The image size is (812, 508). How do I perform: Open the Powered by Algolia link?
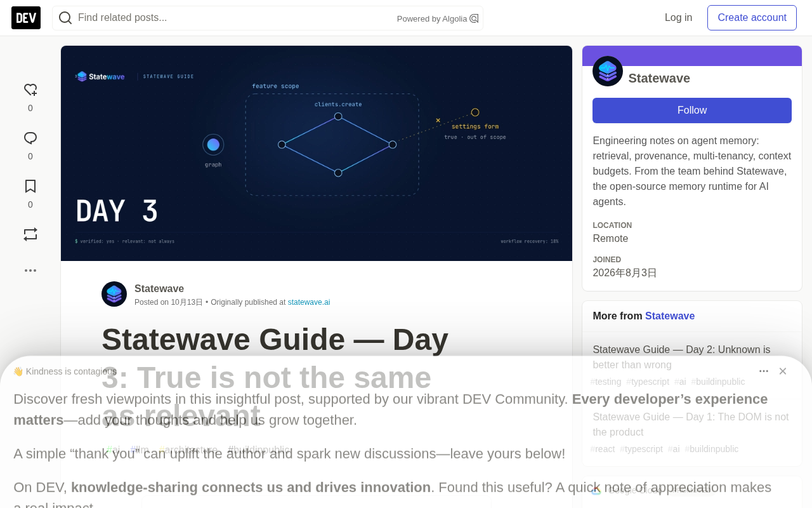(x=438, y=18)
